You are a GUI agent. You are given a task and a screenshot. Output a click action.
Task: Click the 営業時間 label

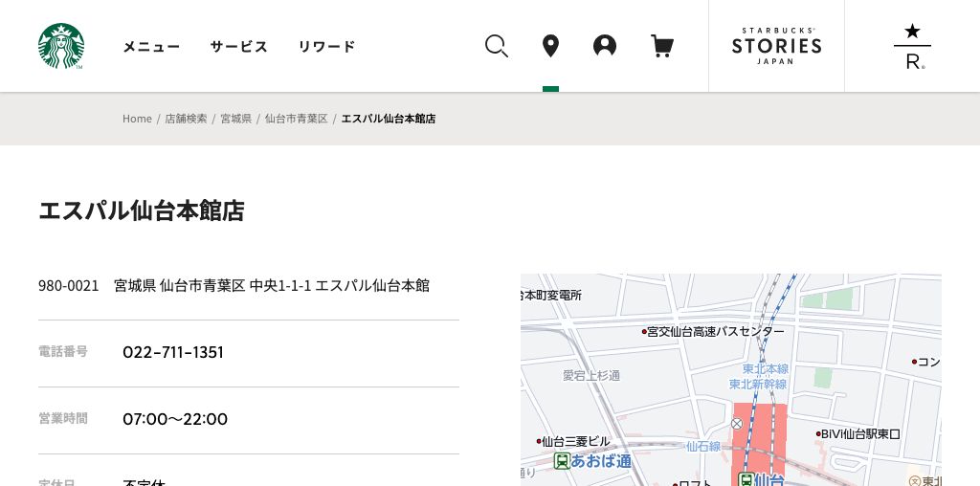point(62,418)
